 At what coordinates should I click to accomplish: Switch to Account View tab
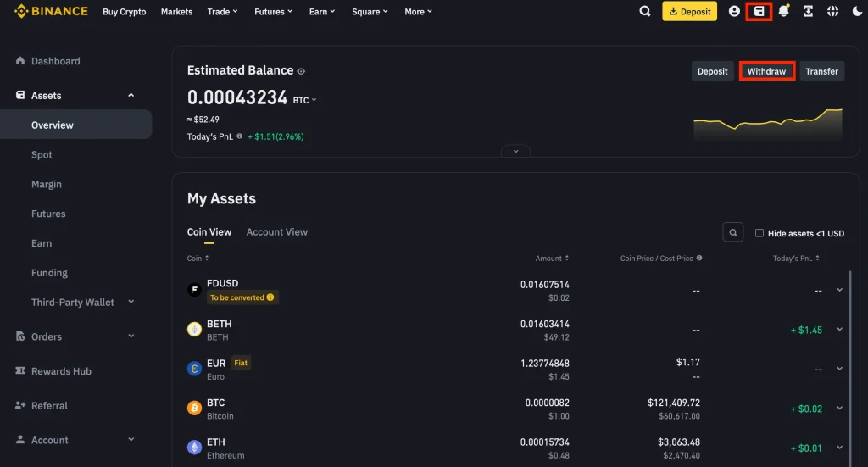[277, 232]
